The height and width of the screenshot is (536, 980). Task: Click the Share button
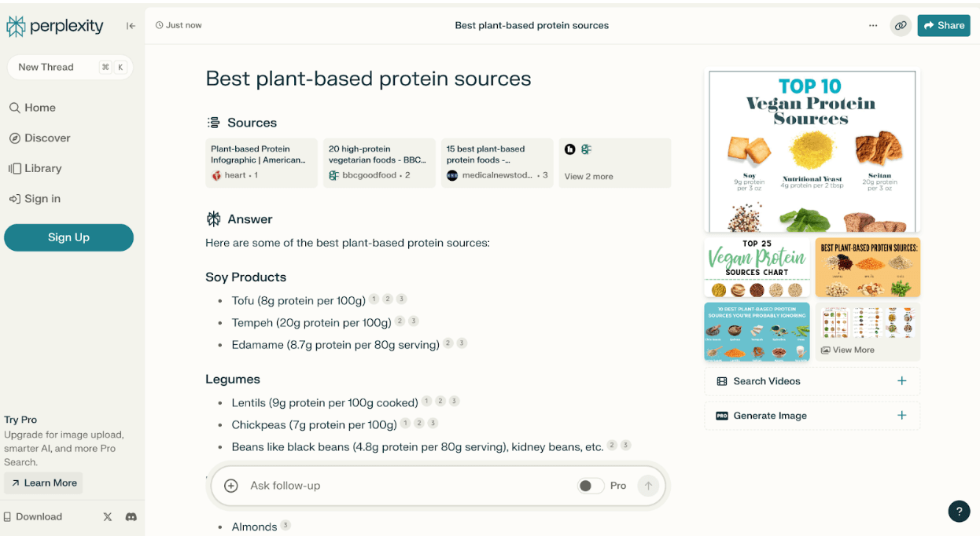[943, 25]
